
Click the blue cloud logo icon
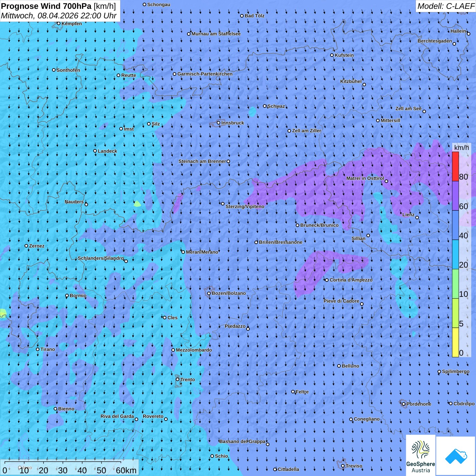(x=456, y=456)
